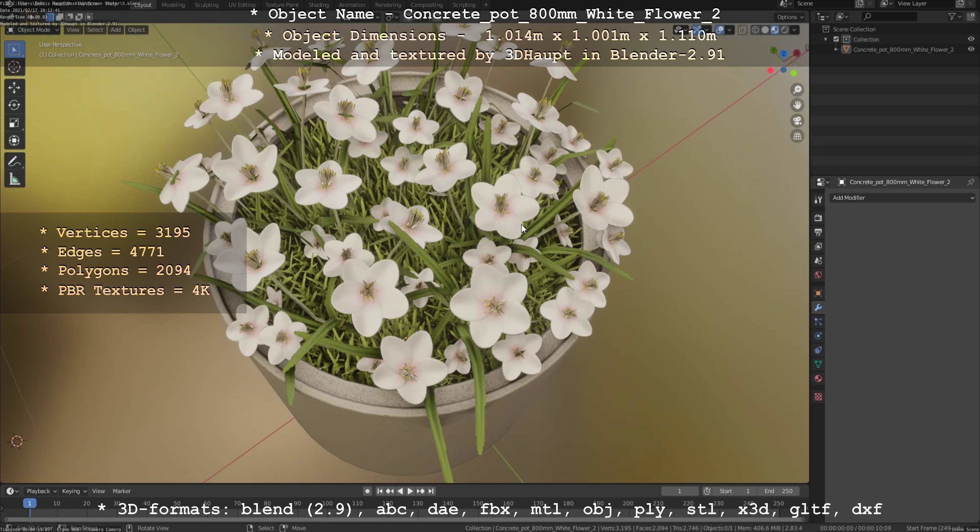
Task: Open the Playback dropdown in timeline
Action: coord(41,491)
